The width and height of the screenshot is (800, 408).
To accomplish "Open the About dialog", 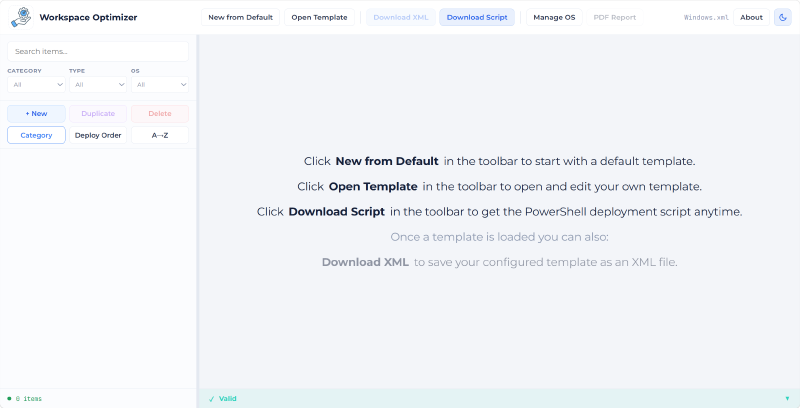I will click(x=751, y=17).
